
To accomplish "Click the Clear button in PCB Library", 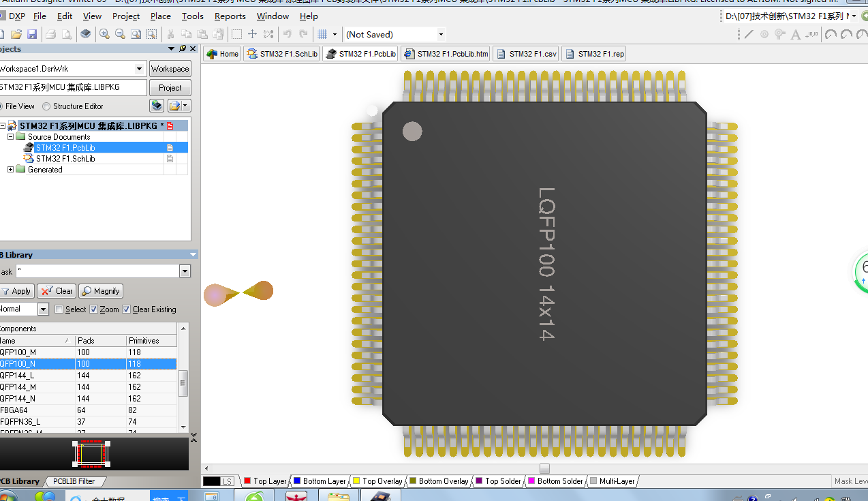I will click(x=57, y=291).
